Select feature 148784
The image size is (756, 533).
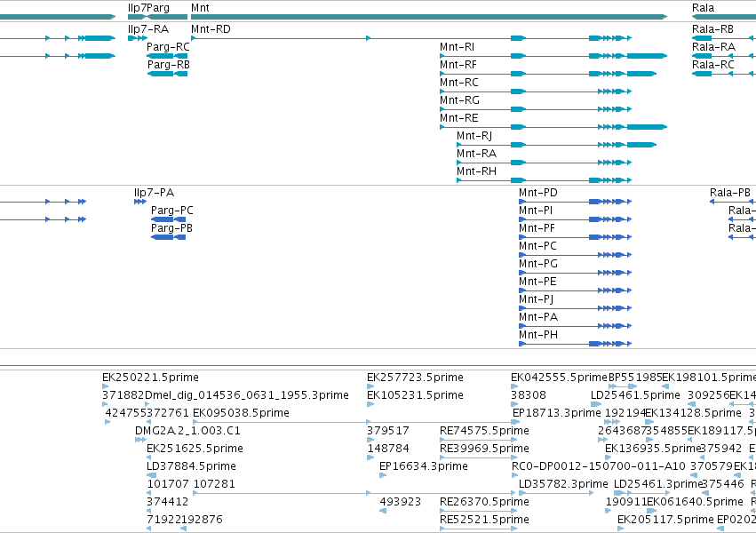click(388, 449)
